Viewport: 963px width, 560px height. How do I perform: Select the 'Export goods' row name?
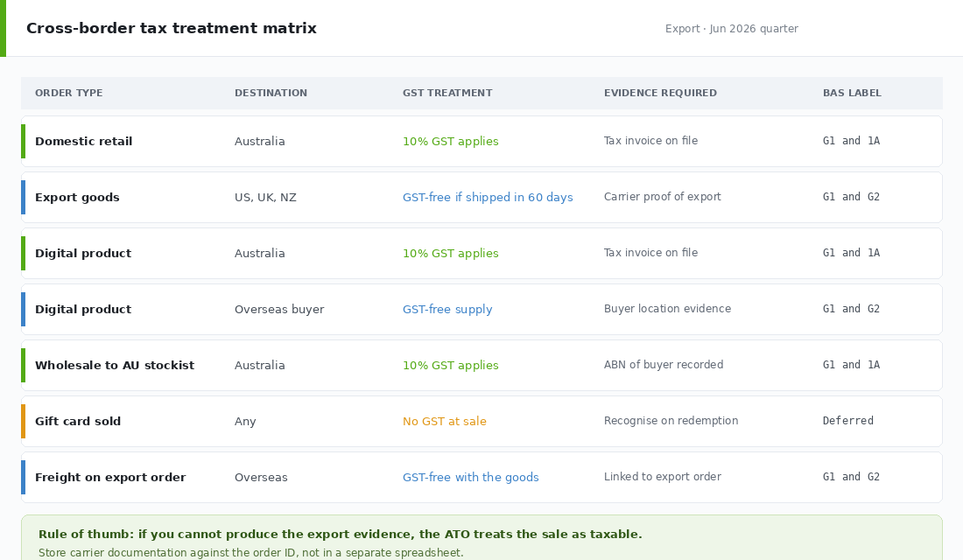[x=77, y=197]
